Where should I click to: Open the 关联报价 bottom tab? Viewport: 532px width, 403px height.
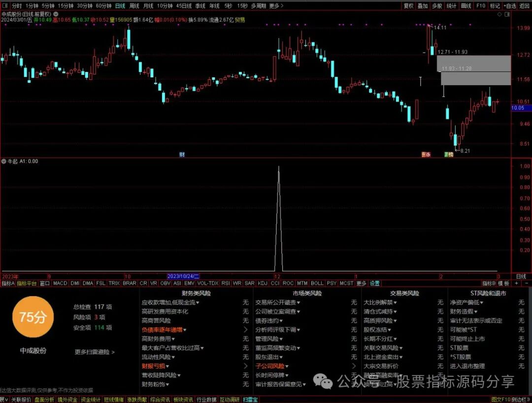21,400
